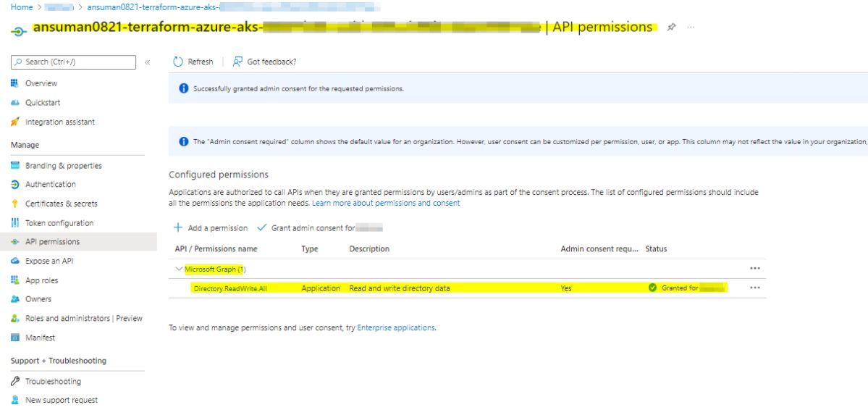Click the Token configuration bars icon
Screen dimensions: 868x410
[15, 222]
